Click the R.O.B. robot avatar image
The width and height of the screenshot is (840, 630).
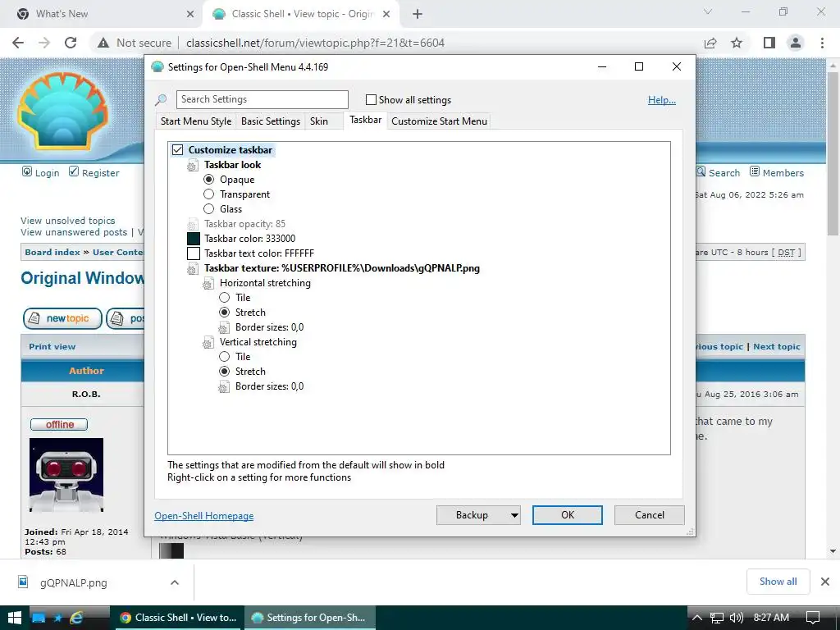point(66,475)
